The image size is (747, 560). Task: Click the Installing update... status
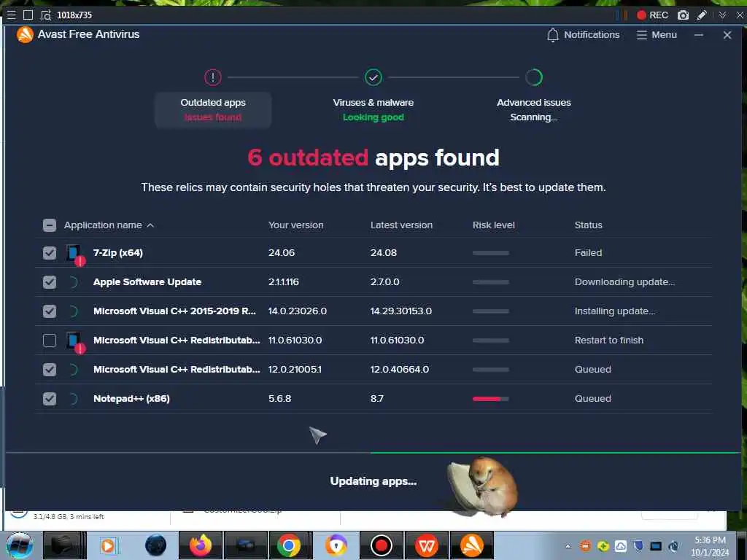pos(614,311)
